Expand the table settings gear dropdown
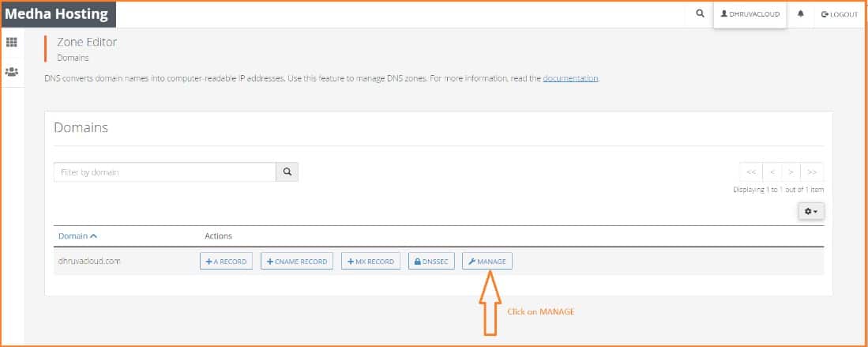This screenshot has width=868, height=347. click(x=811, y=211)
